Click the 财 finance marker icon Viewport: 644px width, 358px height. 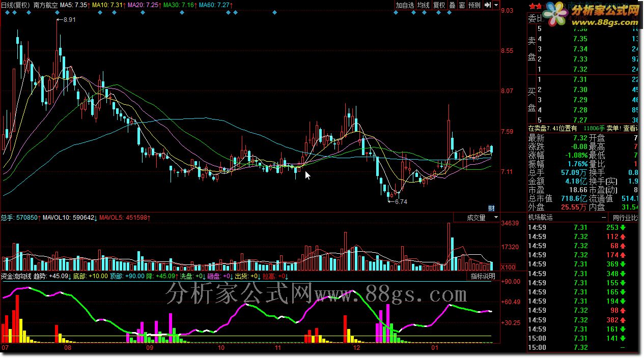click(492, 208)
